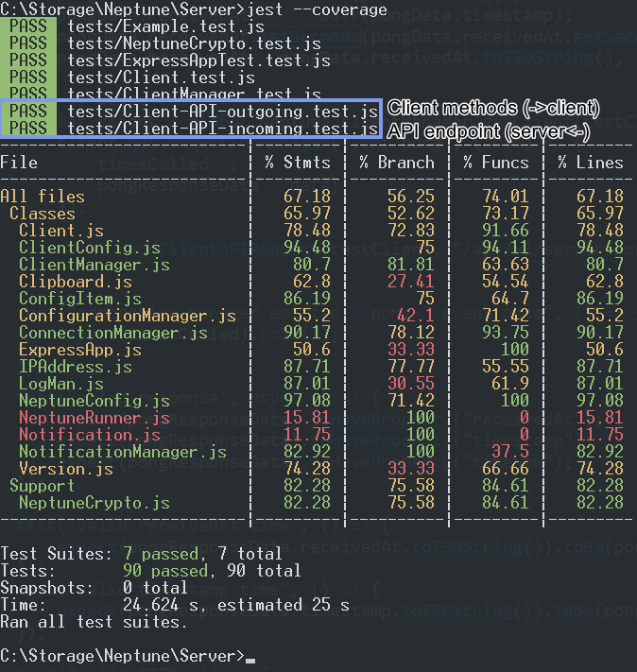This screenshot has width=637, height=672.
Task: Select the ConfigurationManager.js file name
Action: (128, 316)
